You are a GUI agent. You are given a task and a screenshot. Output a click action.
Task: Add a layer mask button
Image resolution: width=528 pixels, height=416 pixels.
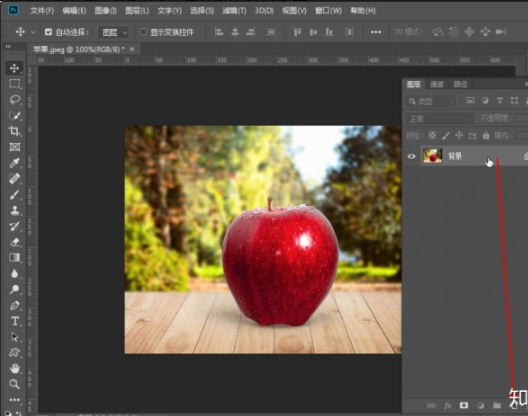(464, 405)
